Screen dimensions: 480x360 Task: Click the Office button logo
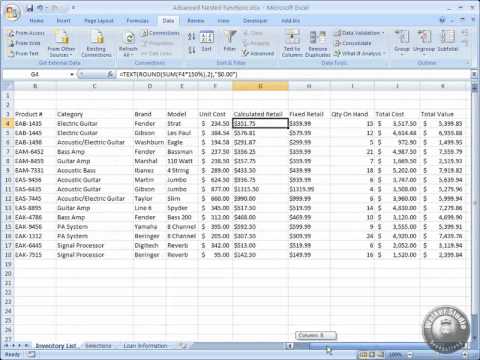tap(12, 13)
